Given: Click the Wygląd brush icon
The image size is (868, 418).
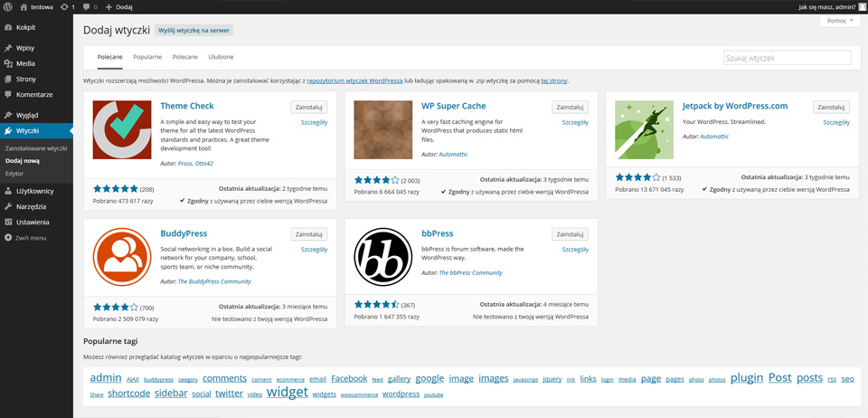Looking at the screenshot, I should pos(8,115).
